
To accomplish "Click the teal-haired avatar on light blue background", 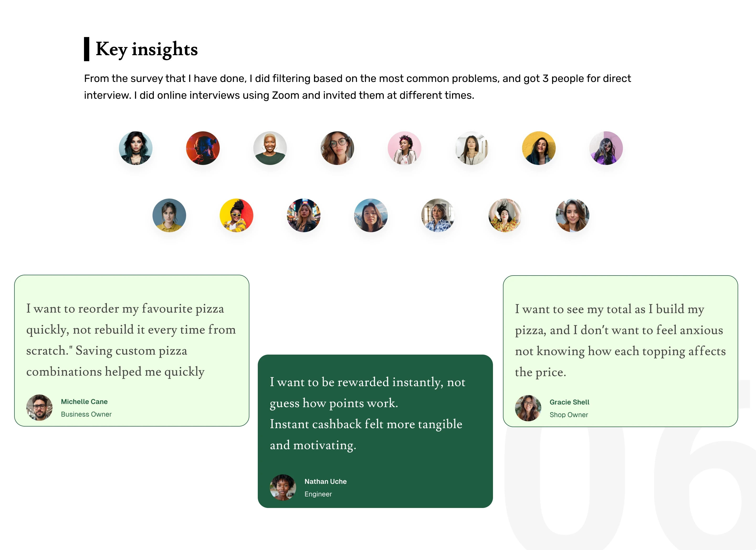I will coord(136,148).
